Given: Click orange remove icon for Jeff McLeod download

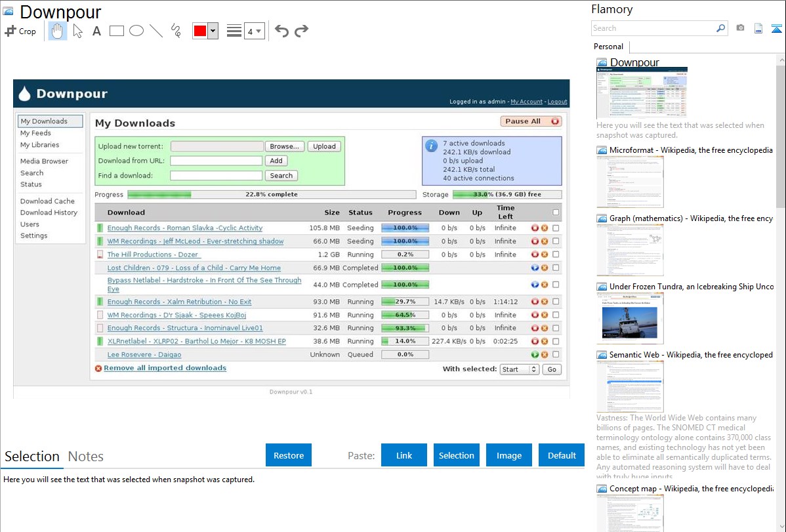Looking at the screenshot, I should (x=545, y=241).
